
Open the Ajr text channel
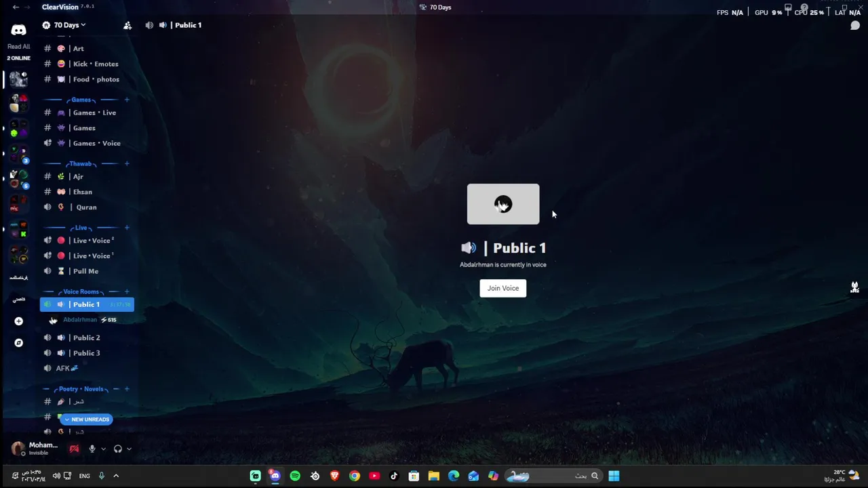click(87, 176)
